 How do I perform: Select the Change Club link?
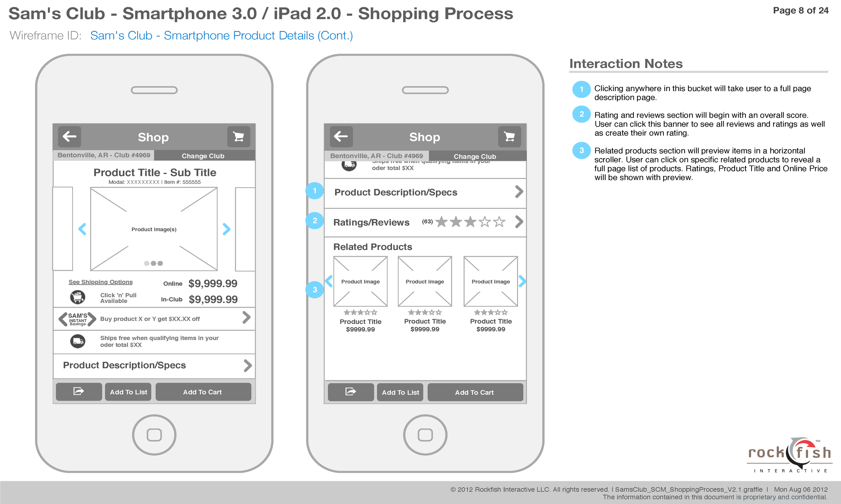(x=204, y=156)
